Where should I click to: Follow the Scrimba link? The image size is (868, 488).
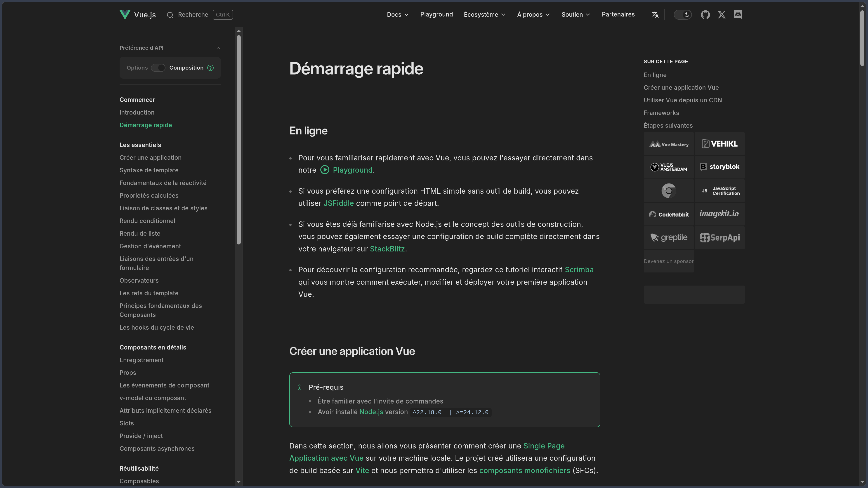[579, 270]
